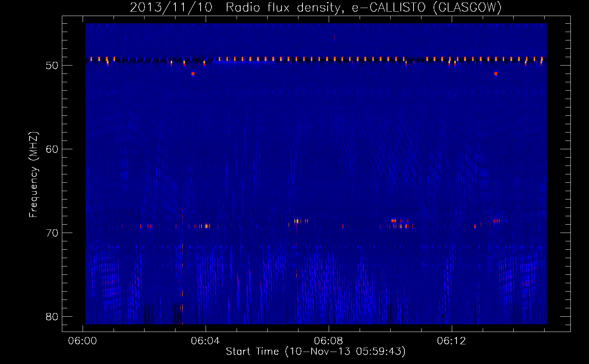Click the plot title '2013/11/10 Radio flux density, e-CALLISTO (GLASGOW)'
Image resolution: width=589 pixels, height=364 pixels.
point(316,7)
